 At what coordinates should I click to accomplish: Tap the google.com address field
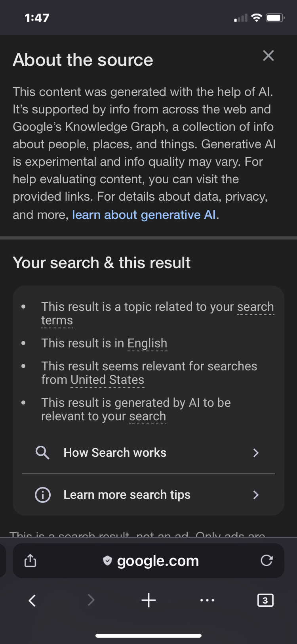coord(158,561)
